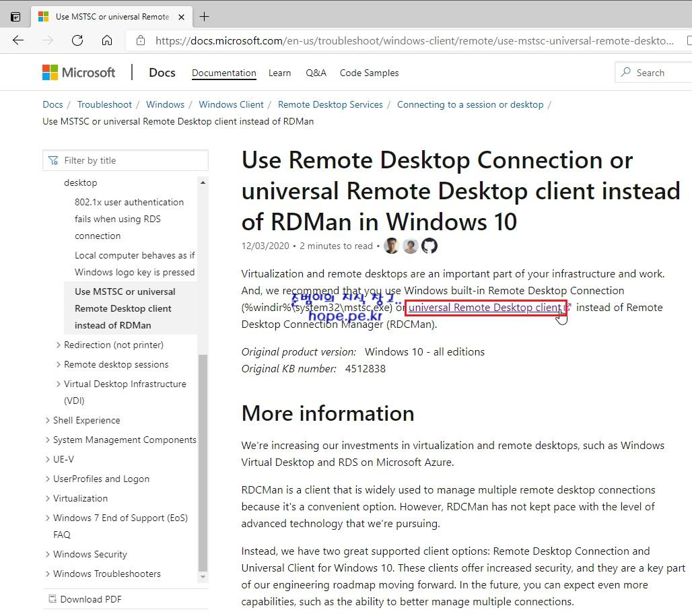Click the filter funnel icon
The width and height of the screenshot is (692, 616).
click(53, 160)
